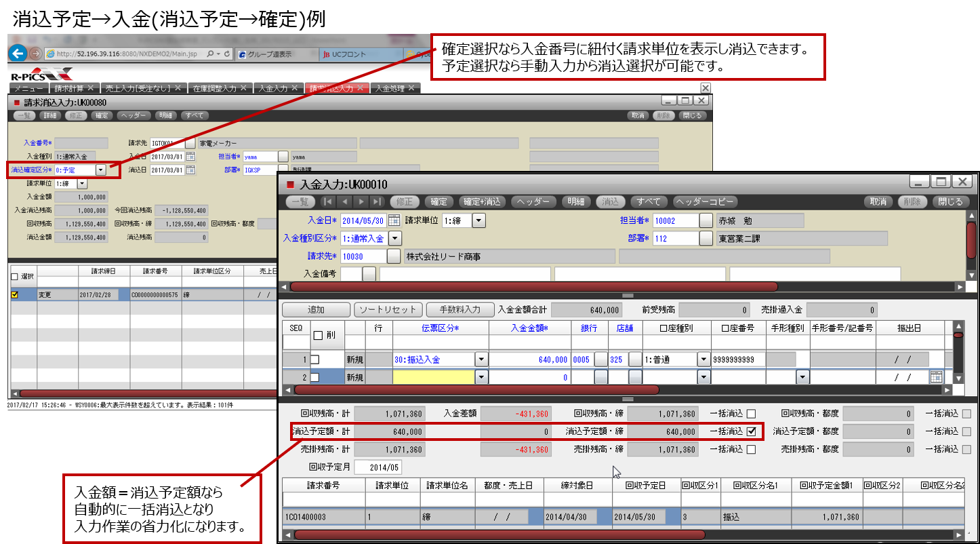Switch to メニュー tab
980x544 pixels.
29,88
